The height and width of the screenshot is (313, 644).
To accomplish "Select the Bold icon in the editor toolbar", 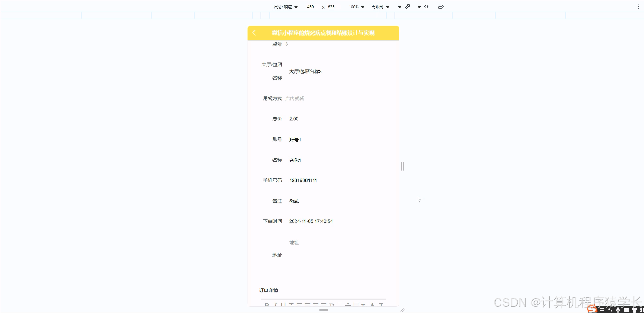I will tap(267, 305).
